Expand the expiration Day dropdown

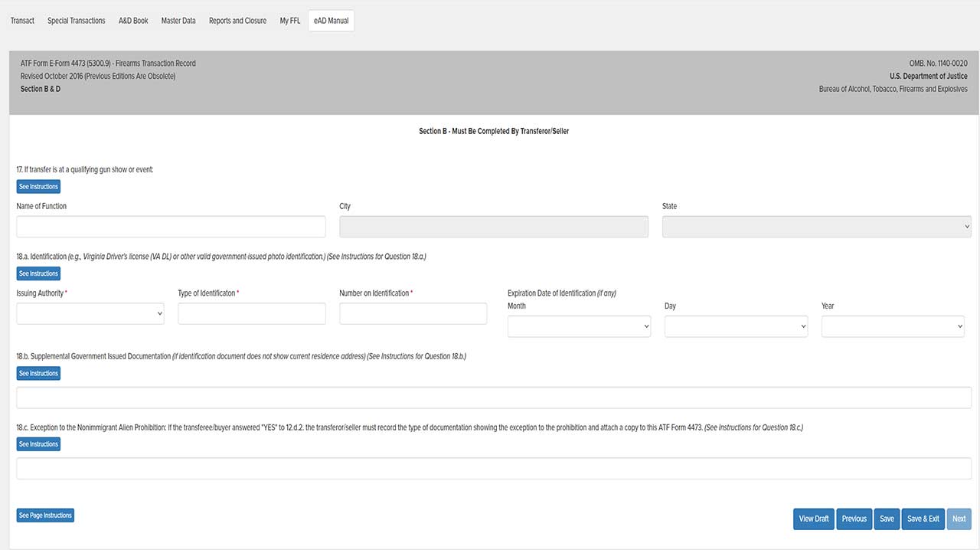point(736,326)
